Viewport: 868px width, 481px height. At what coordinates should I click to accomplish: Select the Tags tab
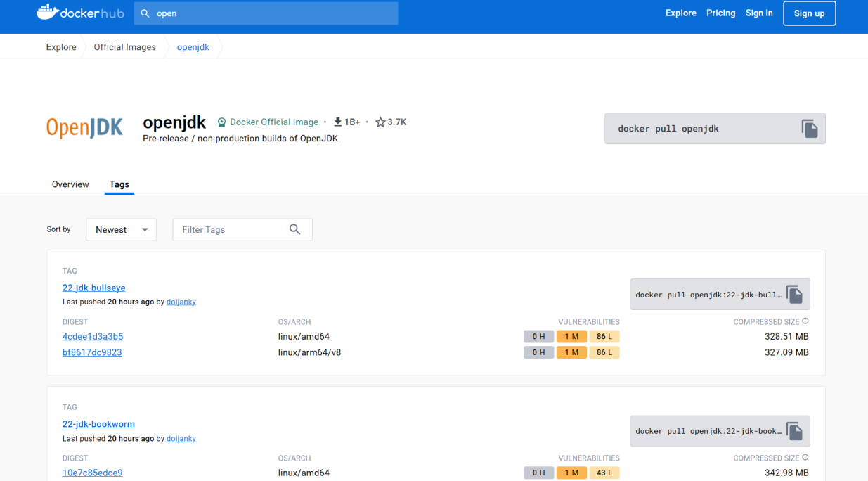click(x=119, y=184)
